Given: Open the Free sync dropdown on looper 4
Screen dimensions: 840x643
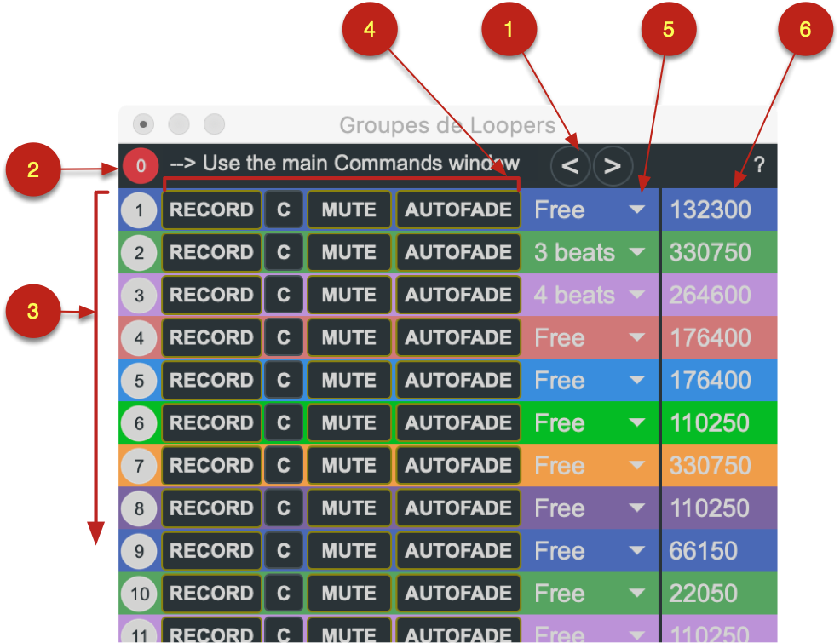Looking at the screenshot, I should tap(590, 338).
